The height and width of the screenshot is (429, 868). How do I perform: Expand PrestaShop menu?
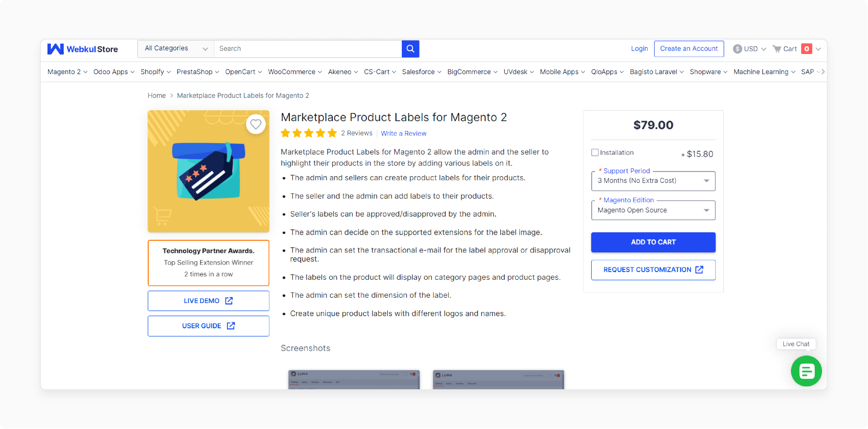[198, 72]
